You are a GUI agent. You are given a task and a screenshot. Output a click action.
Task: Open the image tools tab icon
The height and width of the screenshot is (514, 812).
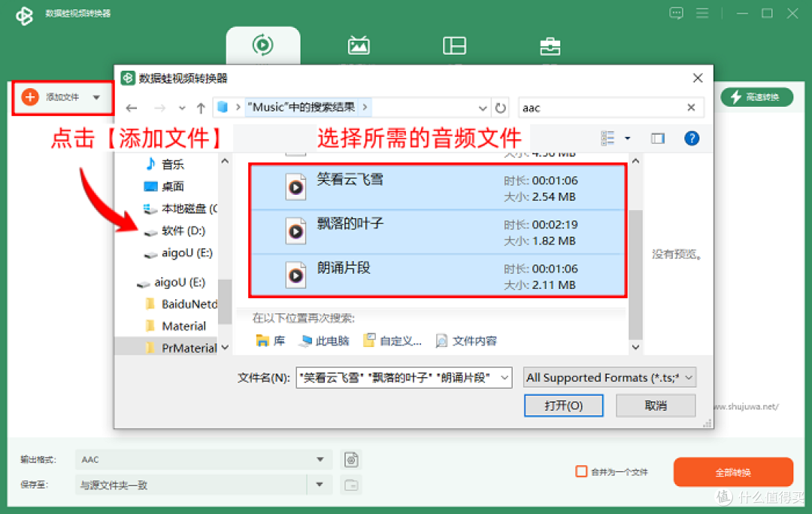pyautogui.click(x=359, y=46)
